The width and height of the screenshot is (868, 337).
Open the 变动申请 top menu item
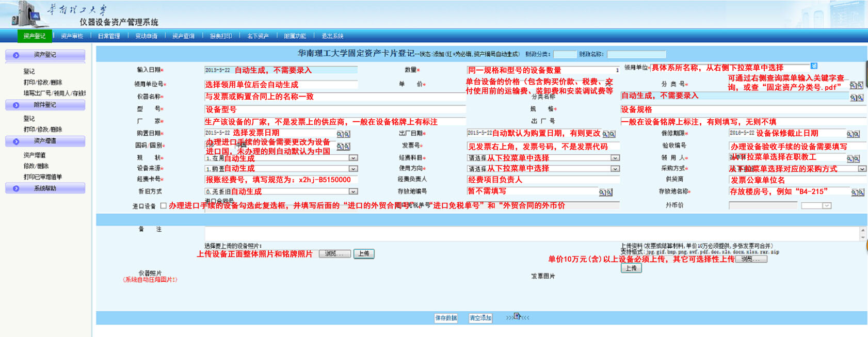(146, 36)
